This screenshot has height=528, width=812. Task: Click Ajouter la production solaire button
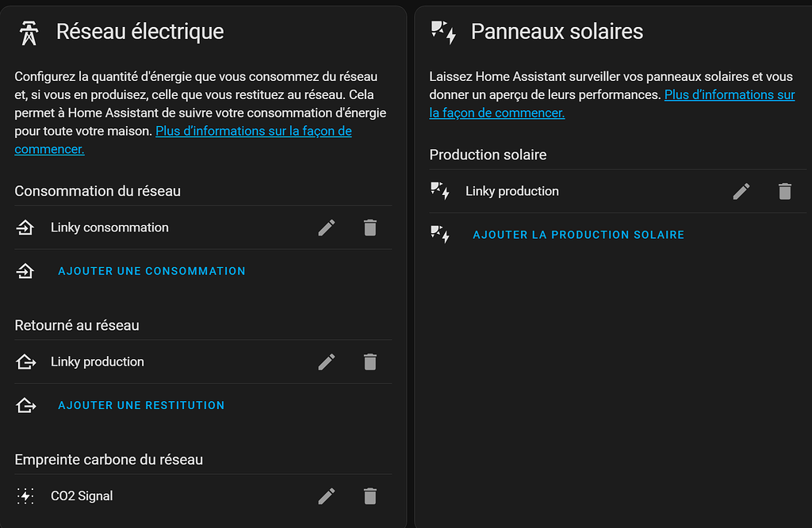pos(578,235)
